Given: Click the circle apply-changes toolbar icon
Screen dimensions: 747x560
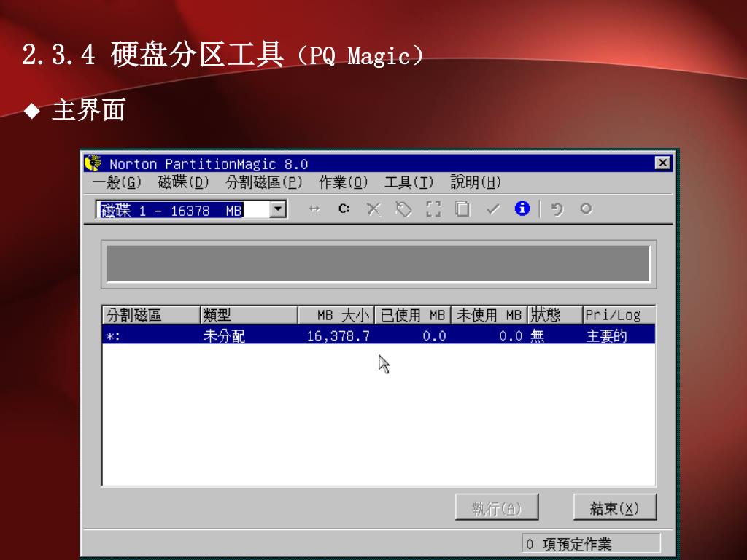Looking at the screenshot, I should [586, 209].
